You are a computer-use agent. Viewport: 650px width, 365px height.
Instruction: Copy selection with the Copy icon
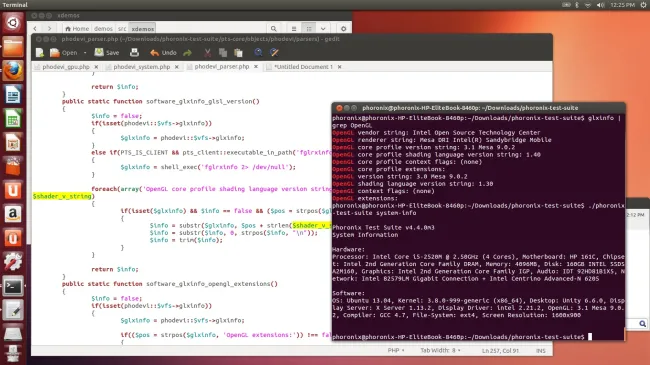coord(223,53)
